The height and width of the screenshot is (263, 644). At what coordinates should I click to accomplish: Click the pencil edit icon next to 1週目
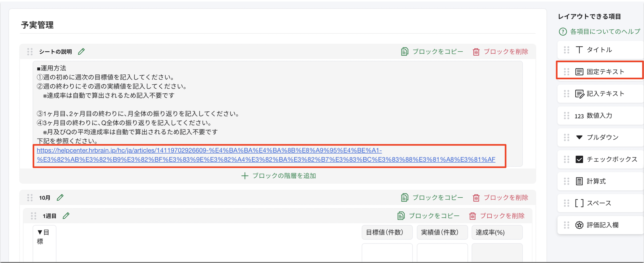[x=66, y=216]
